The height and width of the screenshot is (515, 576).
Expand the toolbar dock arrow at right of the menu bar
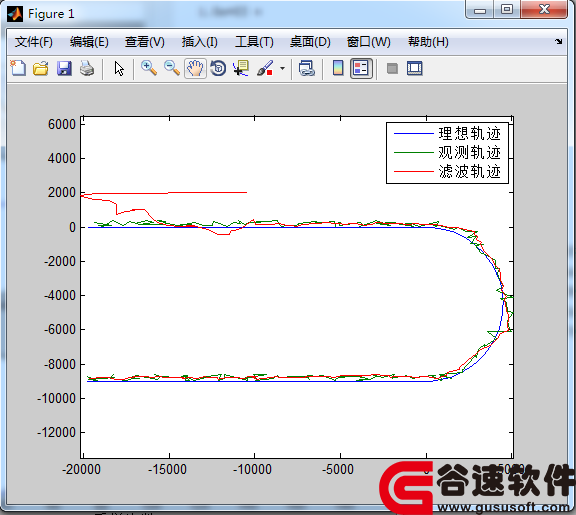[x=558, y=42]
